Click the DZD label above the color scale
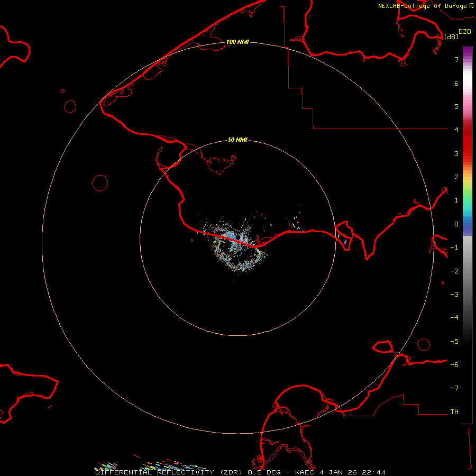Image resolution: width=476 pixels, height=476 pixels. click(465, 32)
